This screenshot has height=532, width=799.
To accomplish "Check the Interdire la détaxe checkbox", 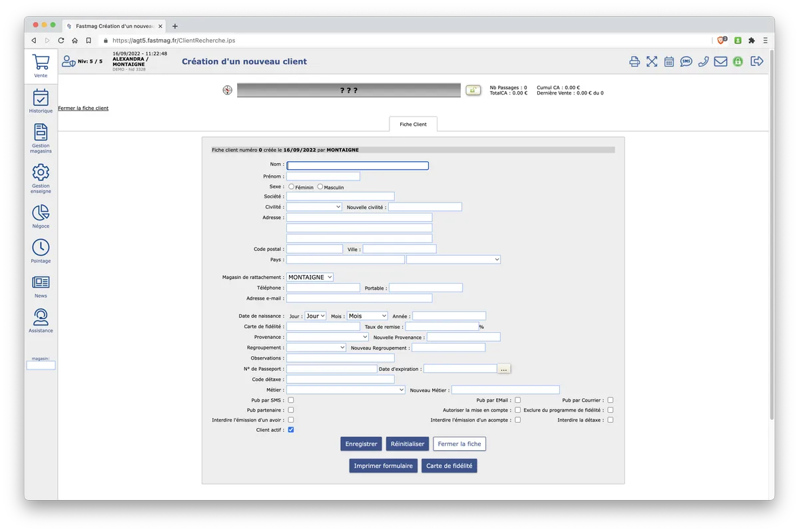I will pyautogui.click(x=611, y=420).
